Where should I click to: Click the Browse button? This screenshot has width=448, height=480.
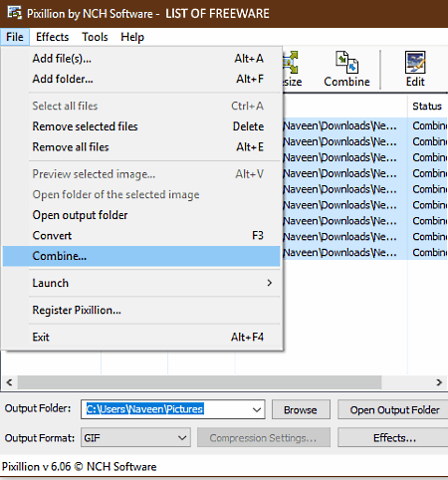301,409
